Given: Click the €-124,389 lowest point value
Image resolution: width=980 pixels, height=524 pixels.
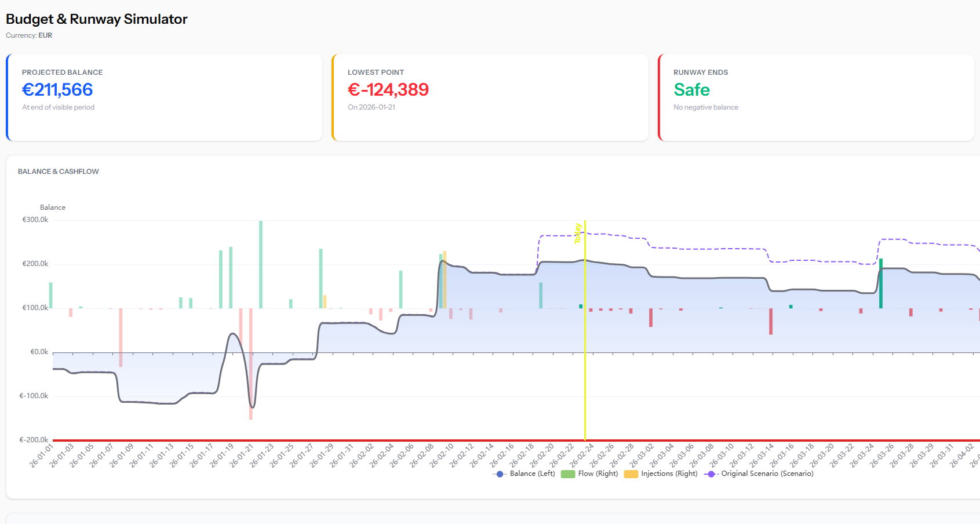Looking at the screenshot, I should pyautogui.click(x=388, y=90).
